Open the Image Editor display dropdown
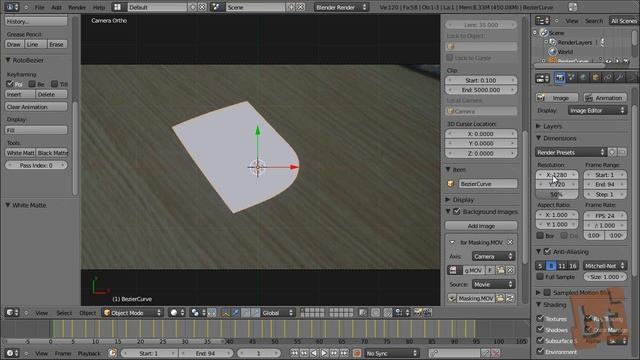This screenshot has width=640, height=360. [x=597, y=110]
